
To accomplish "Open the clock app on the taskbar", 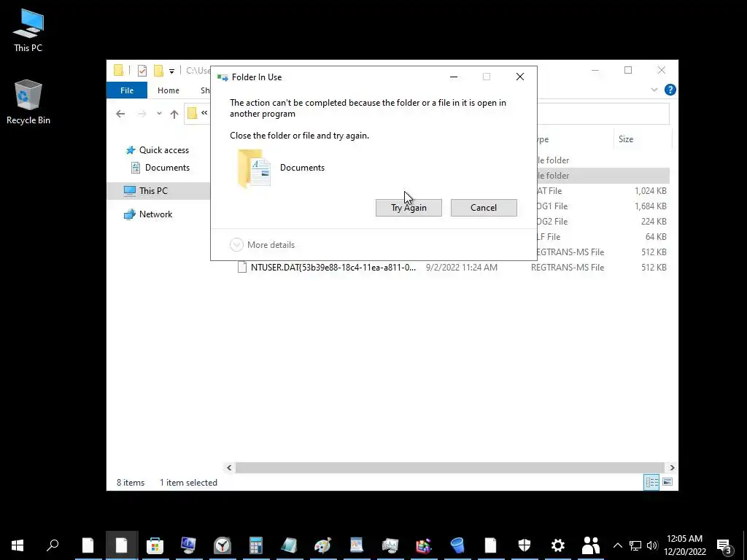I will [x=222, y=545].
